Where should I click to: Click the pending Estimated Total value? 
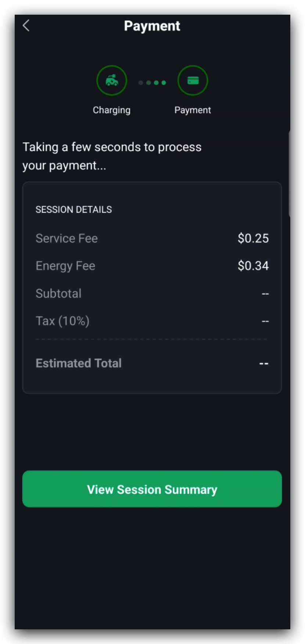coord(264,363)
